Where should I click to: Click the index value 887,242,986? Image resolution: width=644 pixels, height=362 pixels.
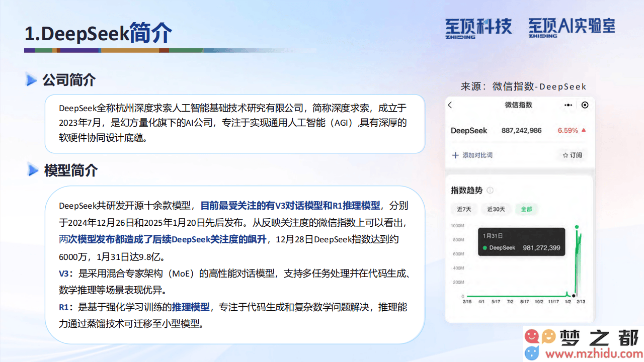pyautogui.click(x=521, y=131)
